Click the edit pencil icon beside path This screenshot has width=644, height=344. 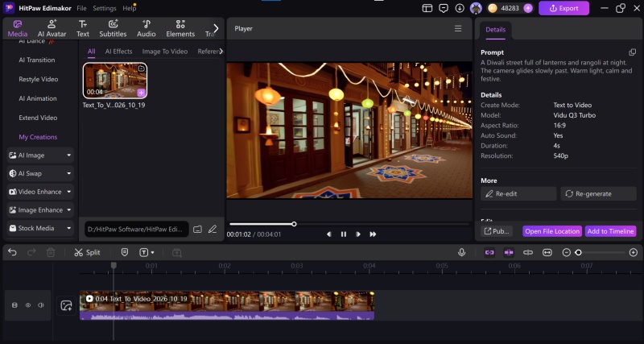point(213,230)
